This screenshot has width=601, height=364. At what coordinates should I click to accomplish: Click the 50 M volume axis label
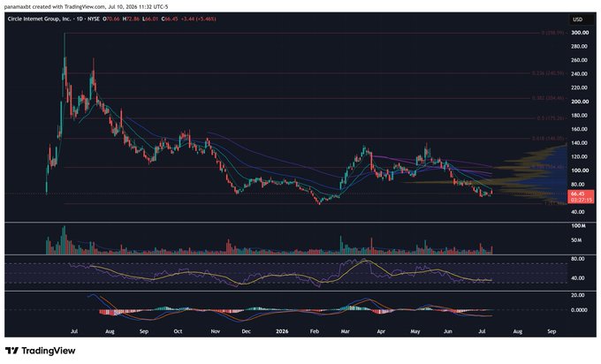(x=577, y=240)
